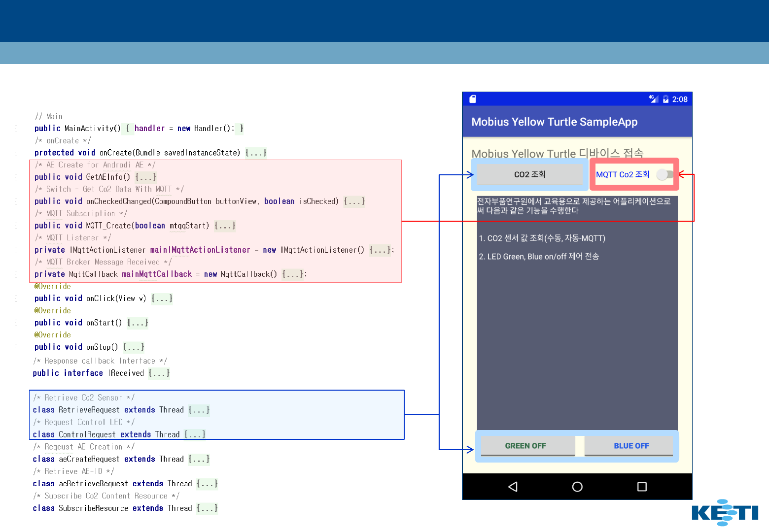
Task: Expand the folded MQTT_Create method body
Action: point(225,226)
